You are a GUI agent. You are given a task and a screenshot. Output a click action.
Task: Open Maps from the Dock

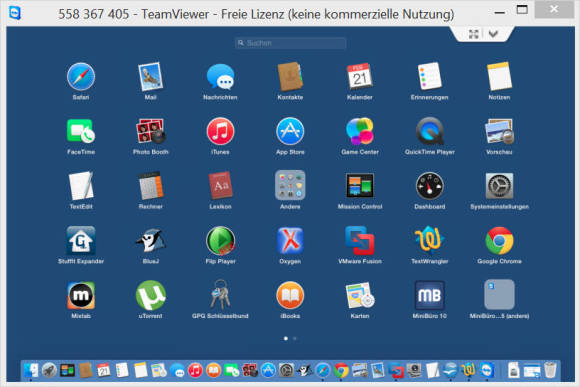click(x=159, y=370)
